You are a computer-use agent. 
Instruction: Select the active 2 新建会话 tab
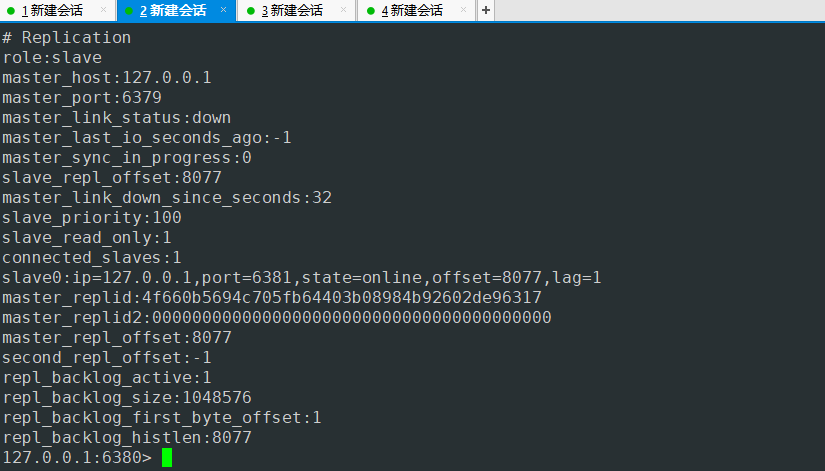(172, 11)
